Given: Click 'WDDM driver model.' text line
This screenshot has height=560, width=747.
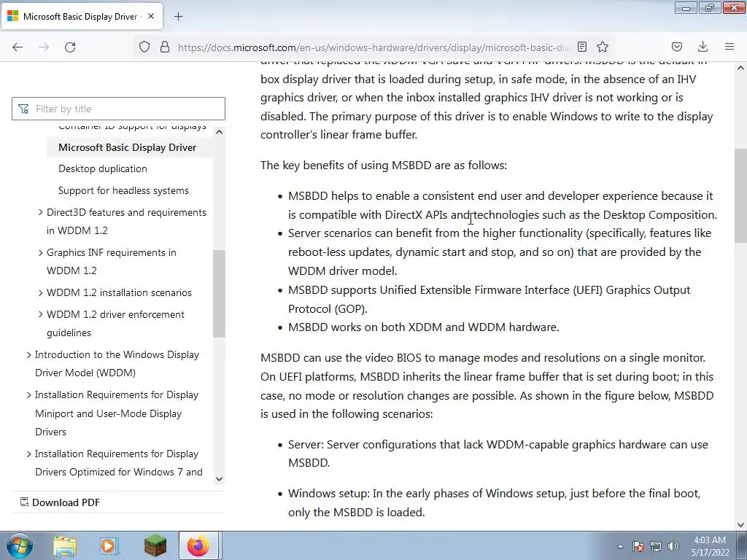Looking at the screenshot, I should click(x=343, y=271).
